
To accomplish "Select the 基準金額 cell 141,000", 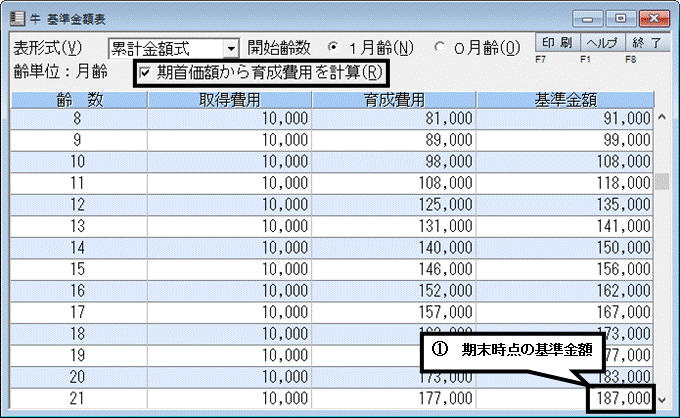I will pos(565,226).
